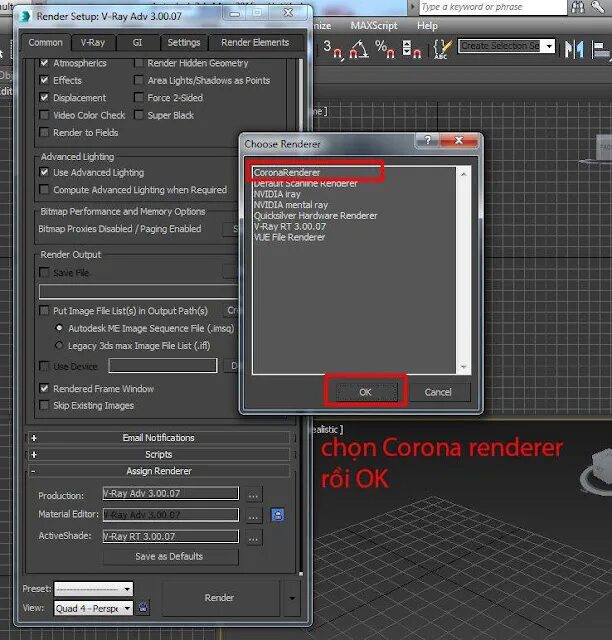612x640 pixels.
Task: Click the binoculars search icon
Action: (x=578, y=7)
